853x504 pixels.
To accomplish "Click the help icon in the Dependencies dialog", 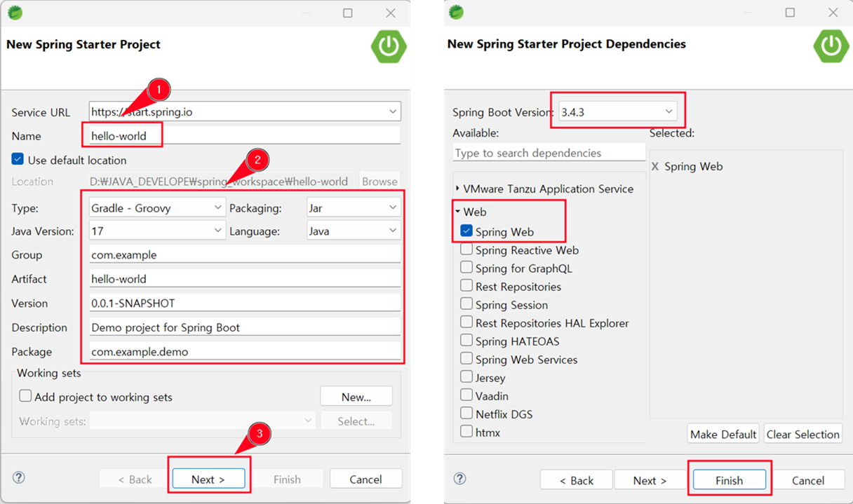I will (459, 478).
